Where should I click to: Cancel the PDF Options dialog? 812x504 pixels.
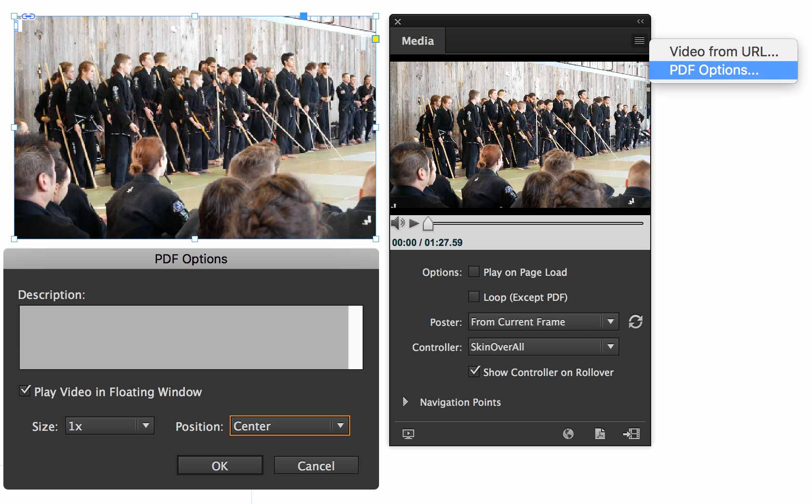tap(316, 465)
